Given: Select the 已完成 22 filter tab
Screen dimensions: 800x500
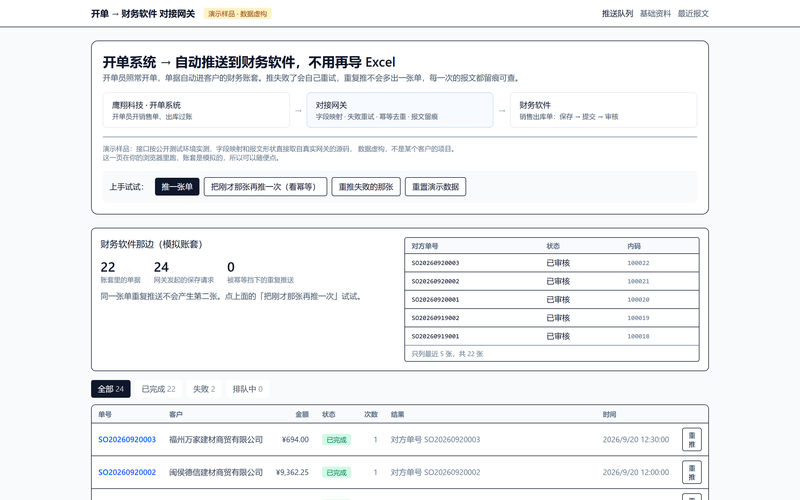Looking at the screenshot, I should 158,389.
